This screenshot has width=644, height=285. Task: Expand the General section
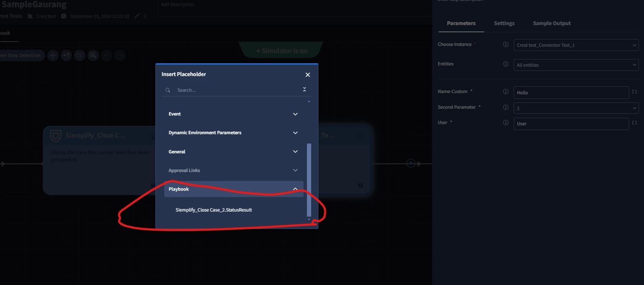pyautogui.click(x=234, y=152)
